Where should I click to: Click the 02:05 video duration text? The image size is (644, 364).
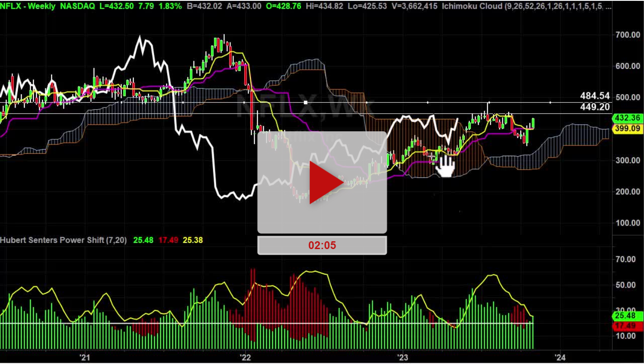point(322,245)
